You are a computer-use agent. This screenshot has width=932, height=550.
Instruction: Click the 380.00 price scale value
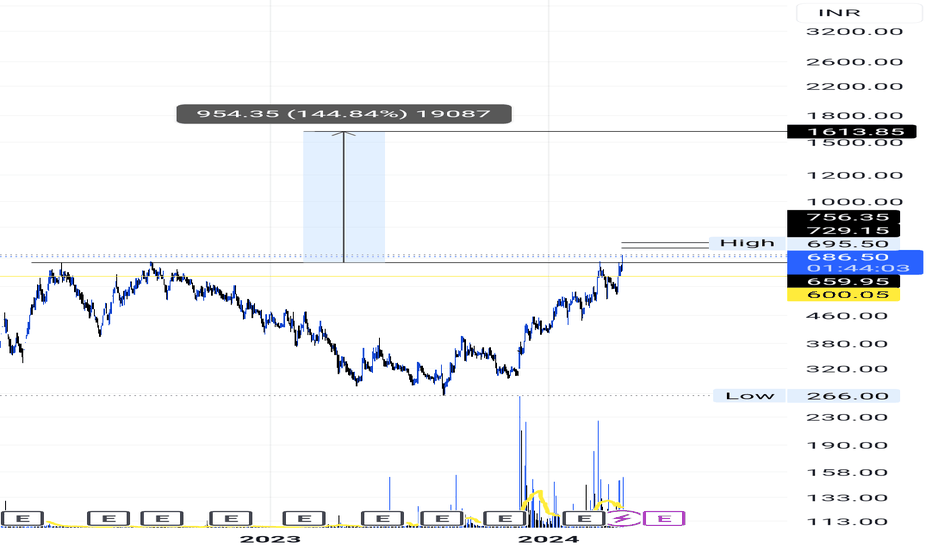point(847,344)
